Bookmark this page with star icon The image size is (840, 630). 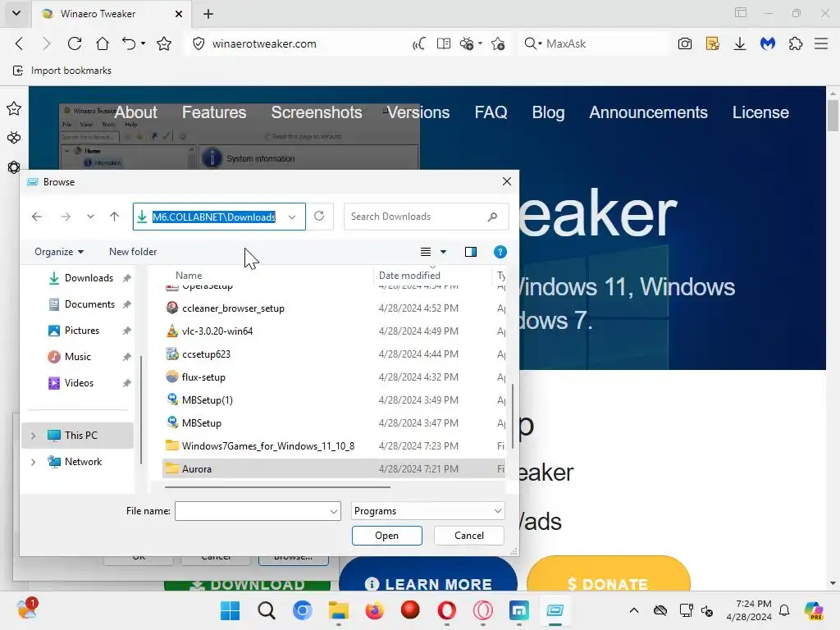[164, 43]
